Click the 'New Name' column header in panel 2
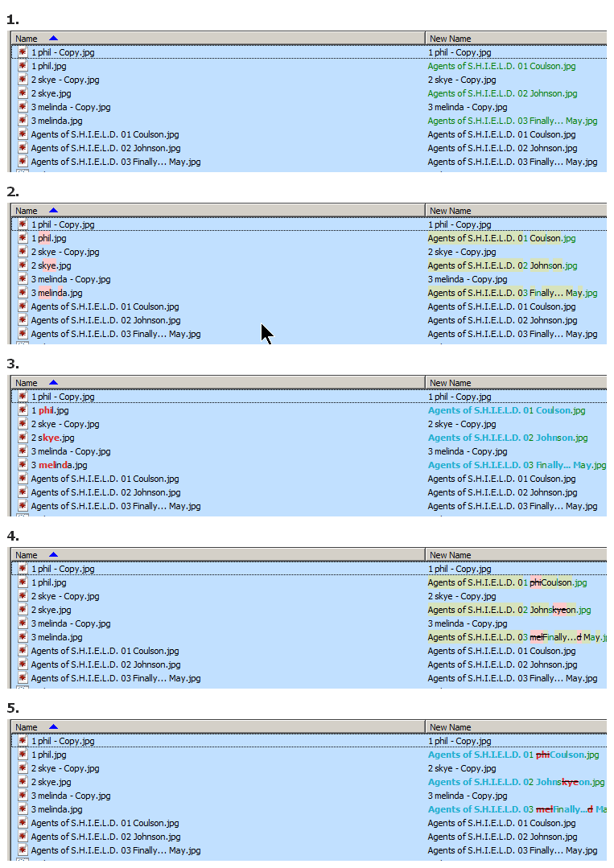The width and height of the screenshot is (614, 868). click(x=516, y=210)
